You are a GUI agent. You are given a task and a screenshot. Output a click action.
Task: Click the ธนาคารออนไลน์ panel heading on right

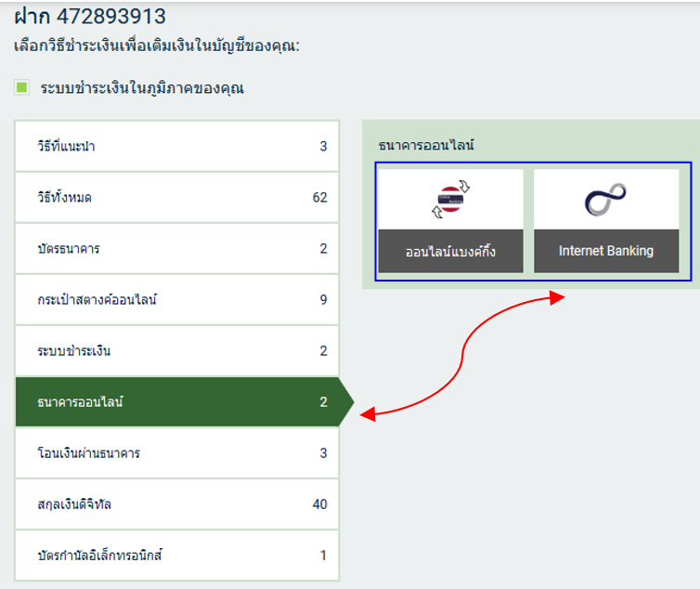coord(426,145)
